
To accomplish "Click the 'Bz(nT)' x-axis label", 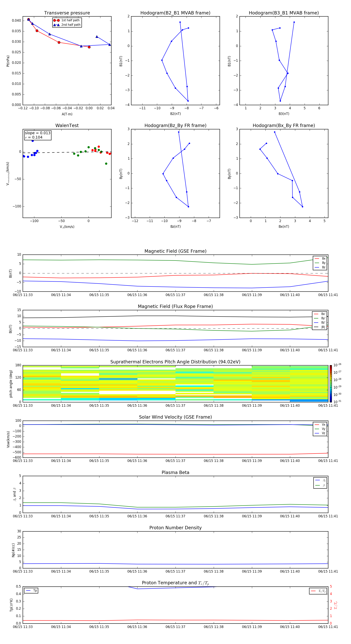I will [x=175, y=227].
